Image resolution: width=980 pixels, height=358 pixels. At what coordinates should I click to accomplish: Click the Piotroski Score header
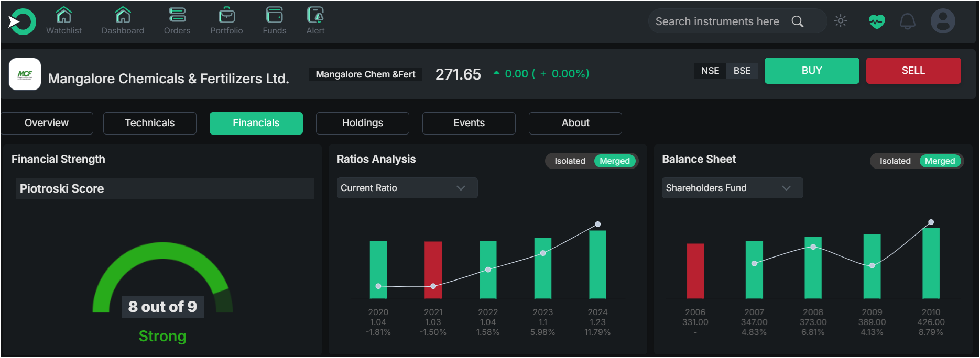point(165,189)
